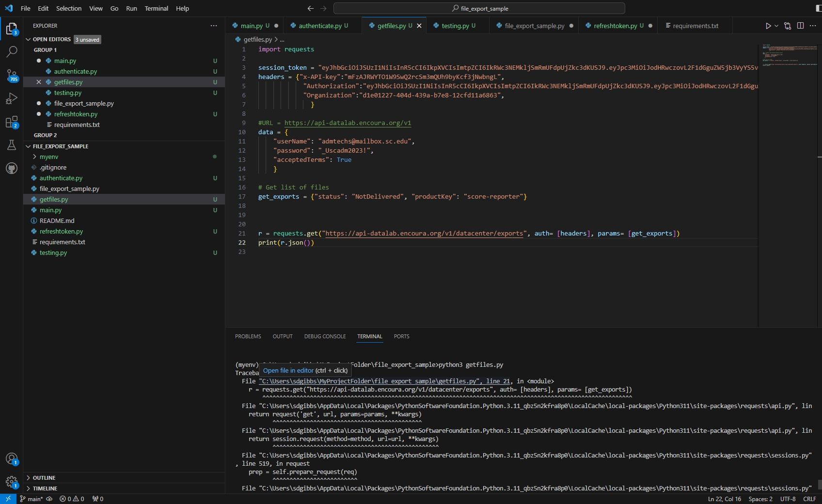Open the run options dropdown arrow

point(776,26)
